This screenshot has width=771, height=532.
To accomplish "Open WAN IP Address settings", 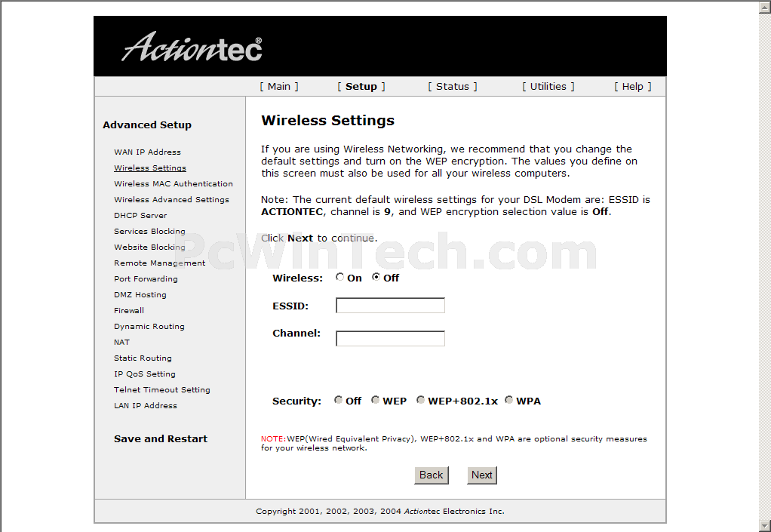I will point(147,152).
